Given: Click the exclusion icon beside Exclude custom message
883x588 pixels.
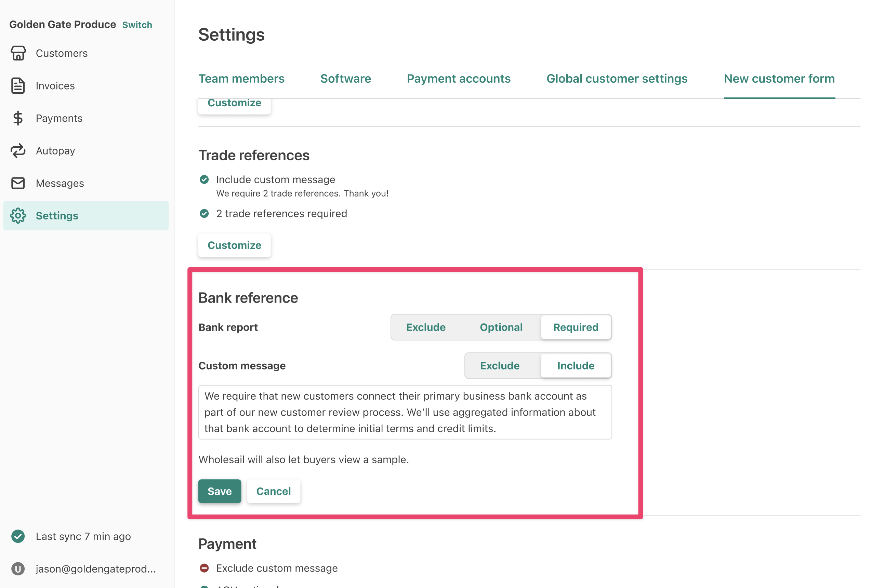Looking at the screenshot, I should 204,568.
